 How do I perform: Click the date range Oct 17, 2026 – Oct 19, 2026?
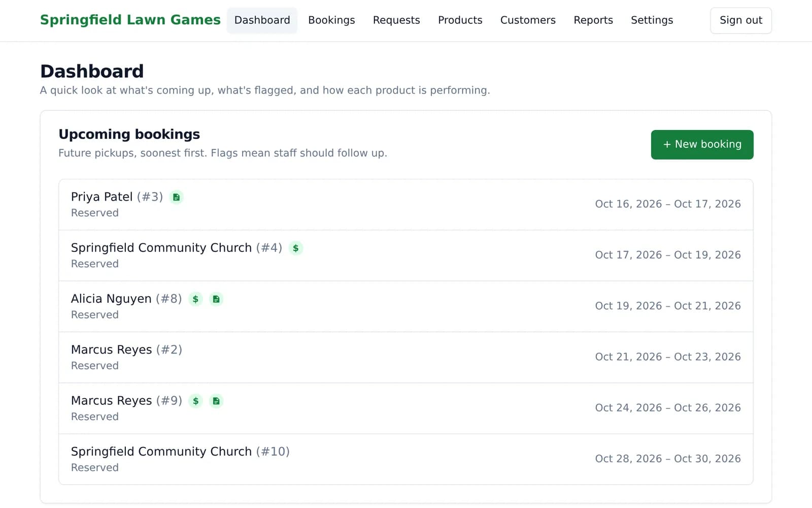tap(668, 255)
